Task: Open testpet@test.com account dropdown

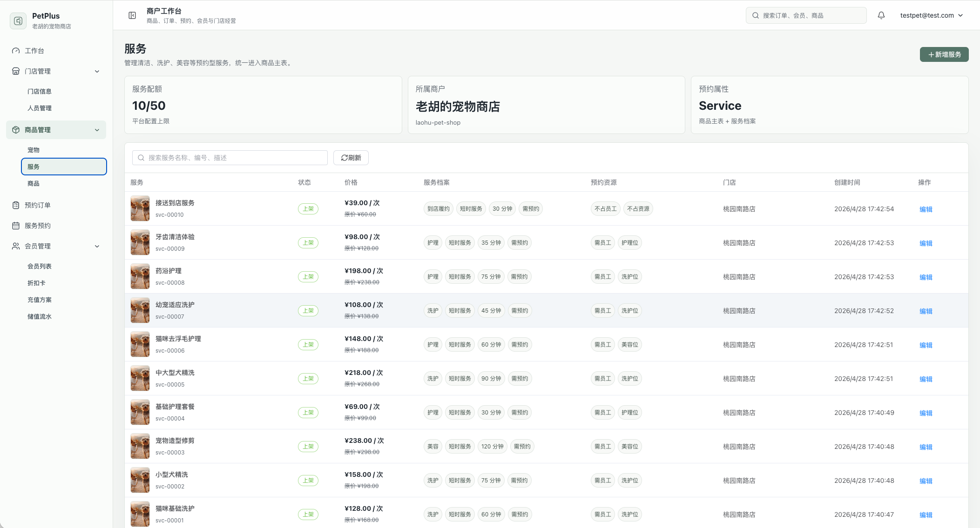Action: coord(931,15)
